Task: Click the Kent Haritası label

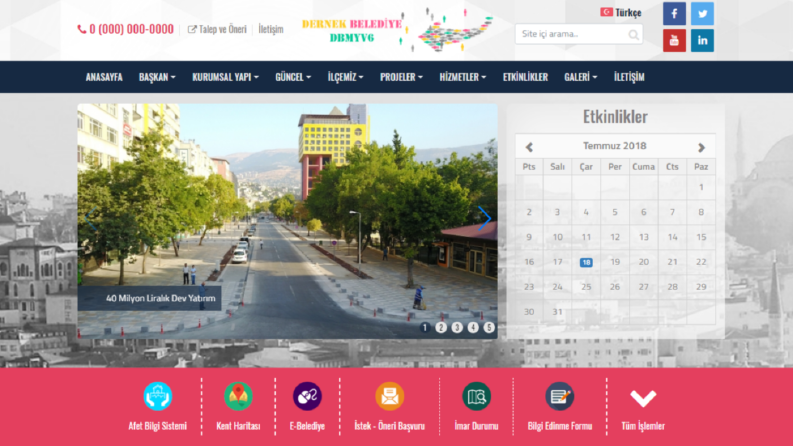Action: click(238, 426)
